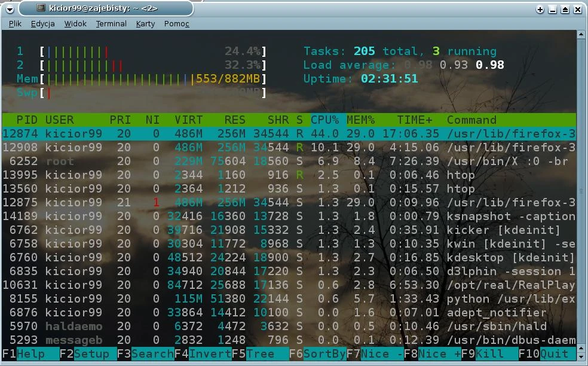Viewport: 588px width, 366px height.
Task: Sort by the NI column header
Action: point(152,120)
